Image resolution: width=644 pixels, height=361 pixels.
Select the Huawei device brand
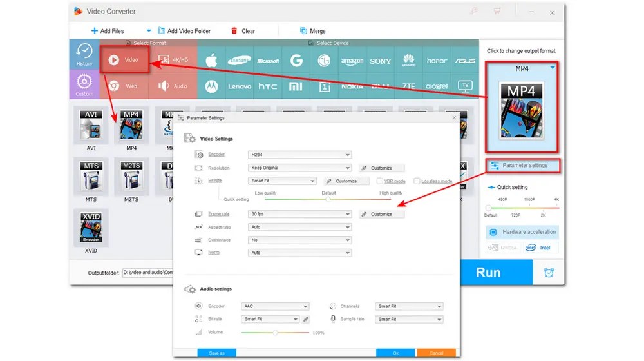coord(409,61)
